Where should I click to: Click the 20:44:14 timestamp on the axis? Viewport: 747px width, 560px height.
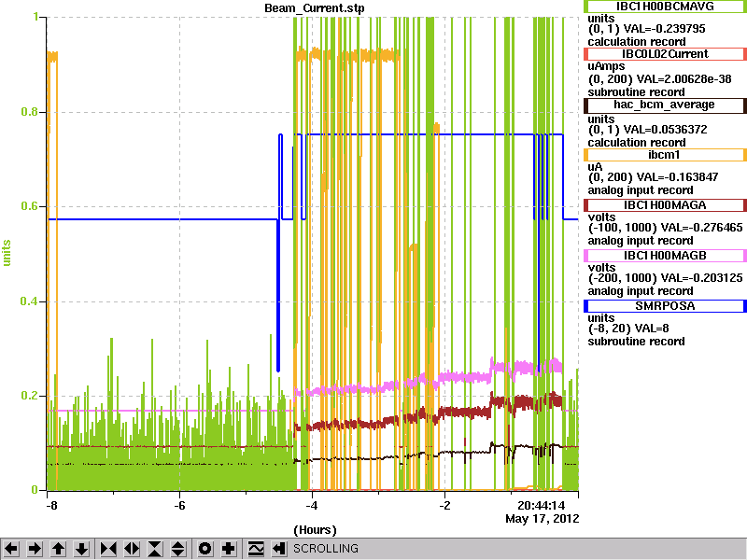coord(542,505)
